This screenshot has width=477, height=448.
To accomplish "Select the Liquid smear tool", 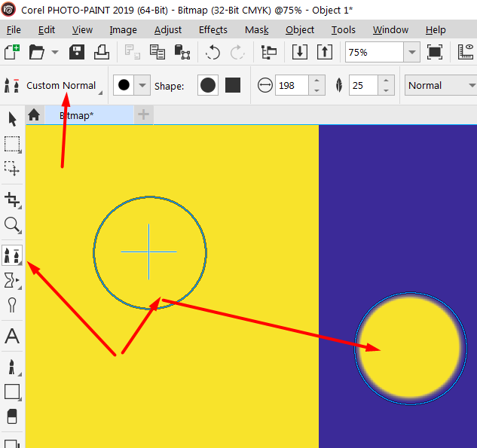I will [12, 280].
